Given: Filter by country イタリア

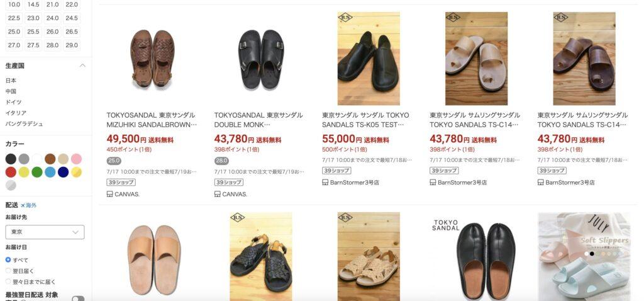Looking at the screenshot, I should pyautogui.click(x=16, y=113).
